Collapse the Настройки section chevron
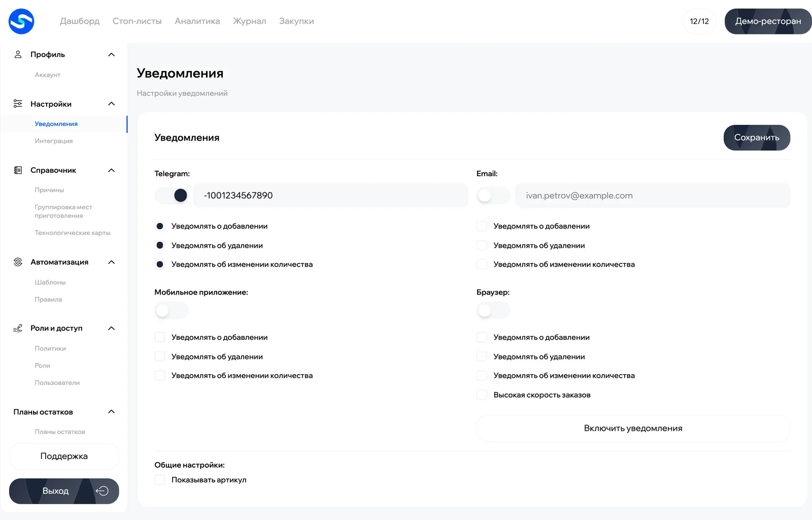The height and width of the screenshot is (520, 812). click(112, 104)
